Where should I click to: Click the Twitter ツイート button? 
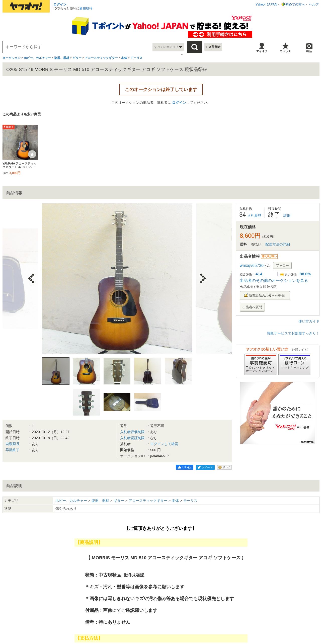[205, 467]
